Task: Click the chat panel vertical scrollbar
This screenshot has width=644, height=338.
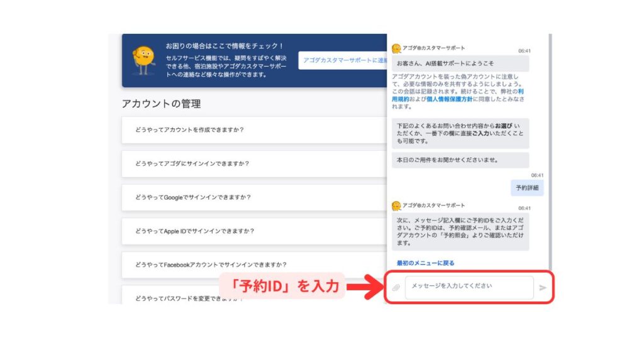Action: pyautogui.click(x=550, y=152)
